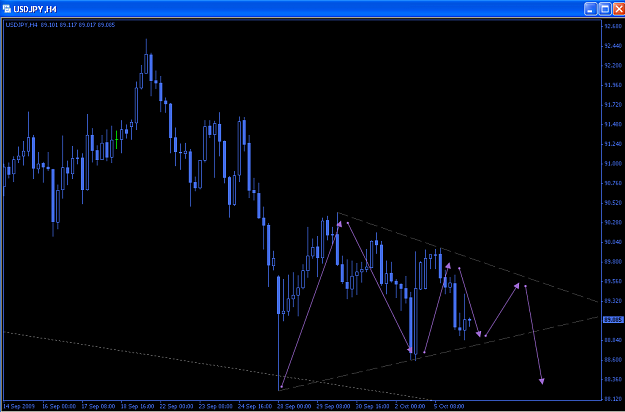The height and width of the screenshot is (412, 625).
Task: Click the 89.320 price axis label
Action: pyautogui.click(x=613, y=300)
